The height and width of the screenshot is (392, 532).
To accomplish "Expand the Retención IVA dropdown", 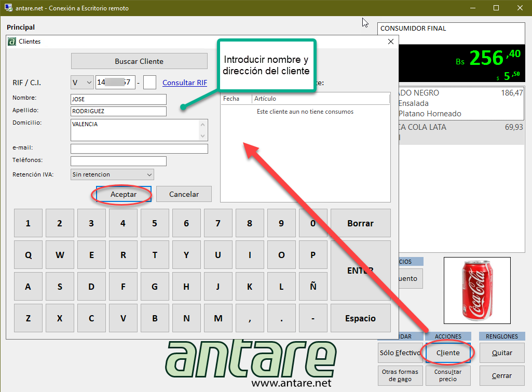I will [x=112, y=174].
